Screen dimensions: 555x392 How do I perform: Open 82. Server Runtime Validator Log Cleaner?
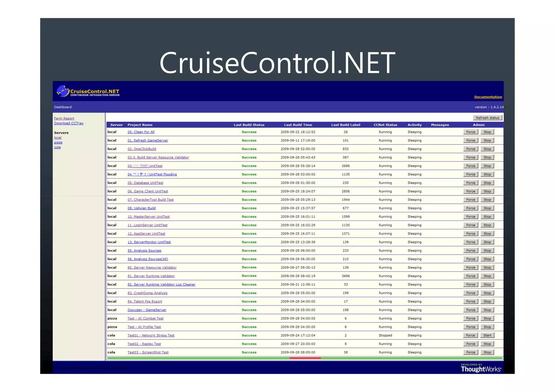tap(161, 284)
